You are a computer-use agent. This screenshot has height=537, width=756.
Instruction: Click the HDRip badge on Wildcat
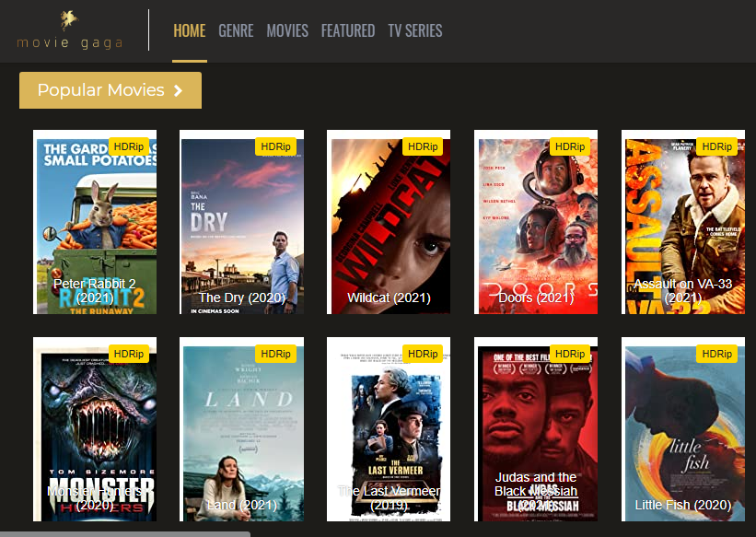(423, 146)
